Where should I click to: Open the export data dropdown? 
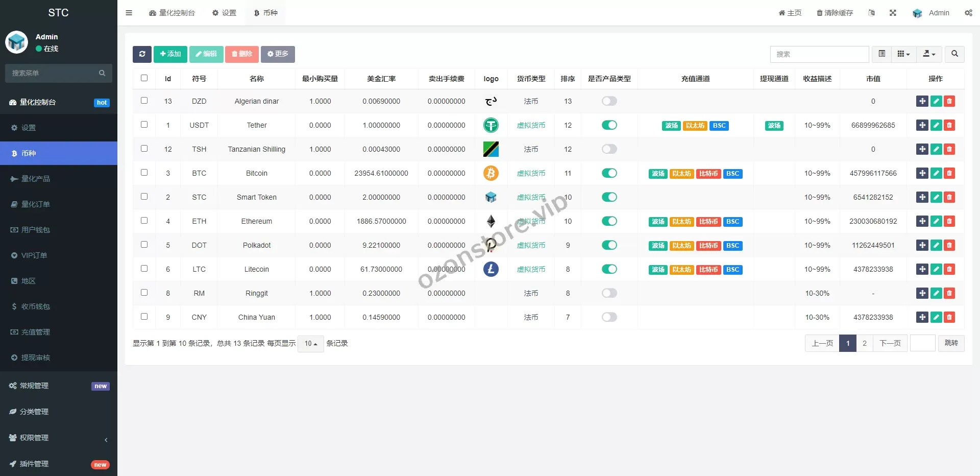[x=929, y=54]
